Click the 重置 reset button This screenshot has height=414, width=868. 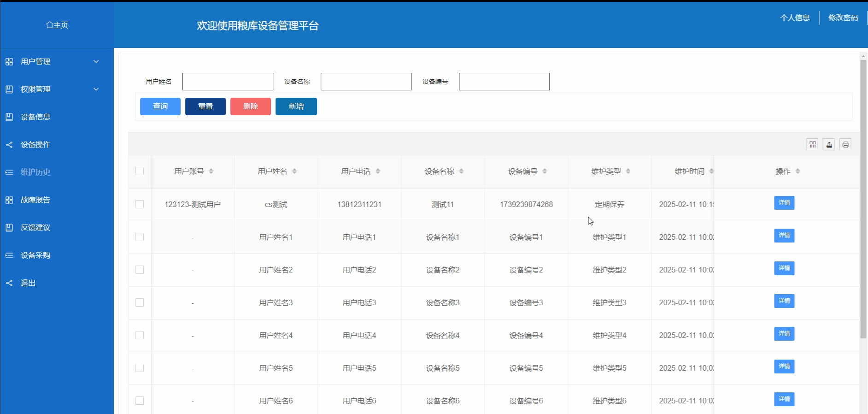click(205, 106)
